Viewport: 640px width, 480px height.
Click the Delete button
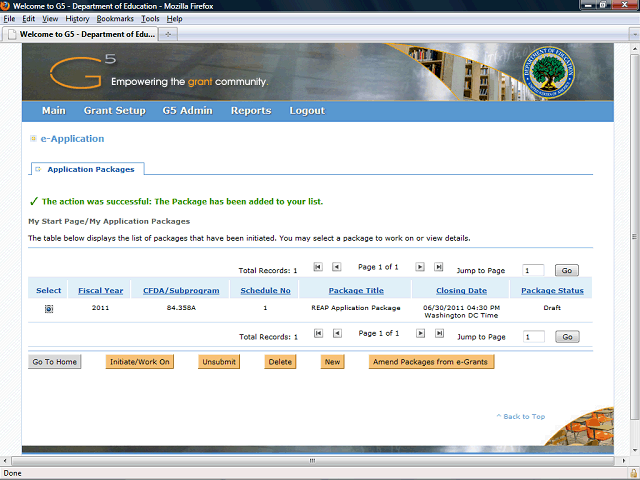coord(280,362)
